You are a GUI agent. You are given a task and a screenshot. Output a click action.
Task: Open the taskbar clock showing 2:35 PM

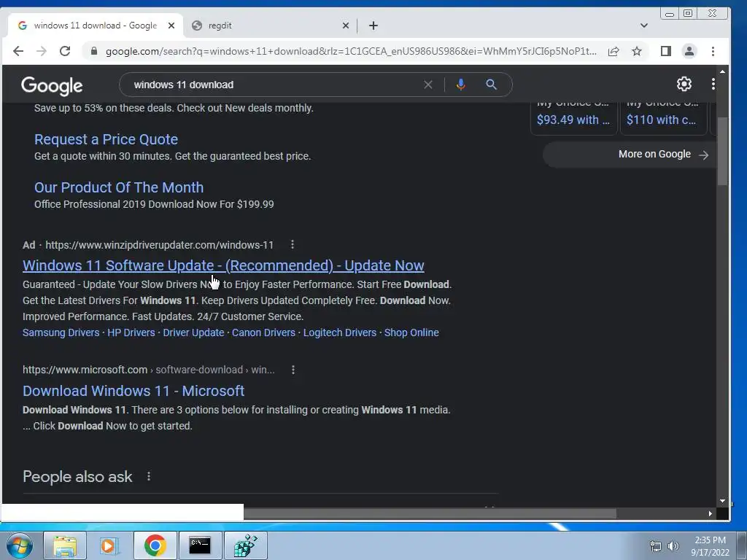710,546
